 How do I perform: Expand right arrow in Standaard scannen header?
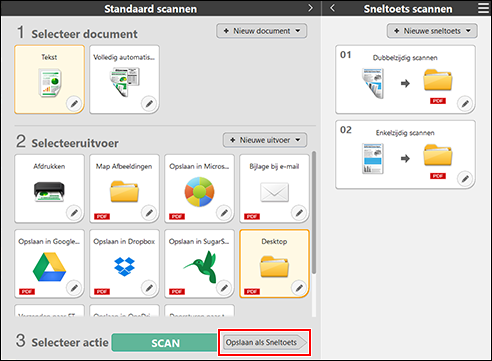(310, 8)
